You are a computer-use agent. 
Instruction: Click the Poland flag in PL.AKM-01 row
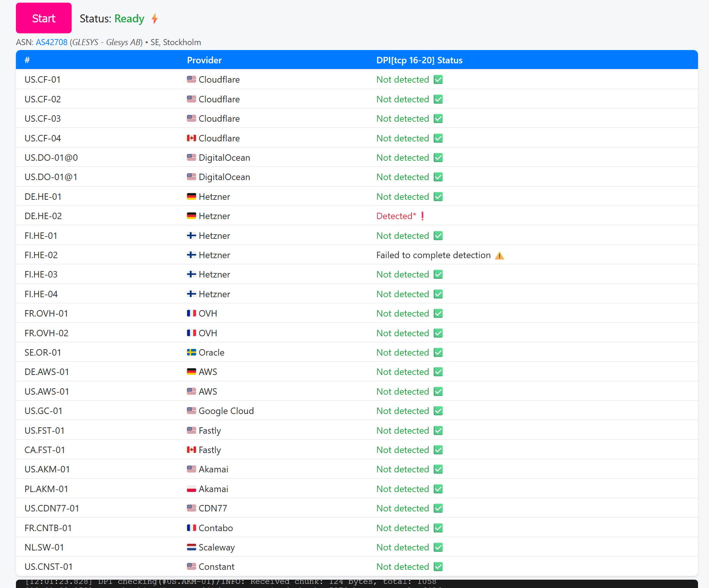coord(191,489)
